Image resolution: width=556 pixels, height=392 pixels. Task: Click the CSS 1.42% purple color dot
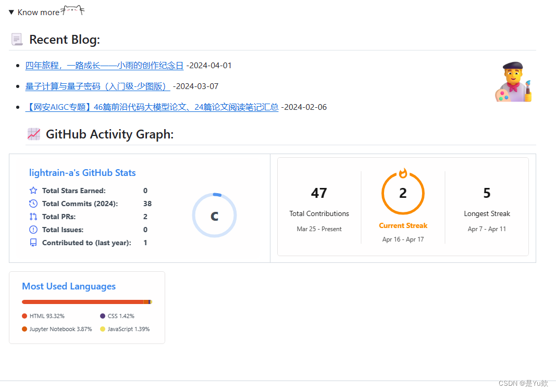click(103, 316)
